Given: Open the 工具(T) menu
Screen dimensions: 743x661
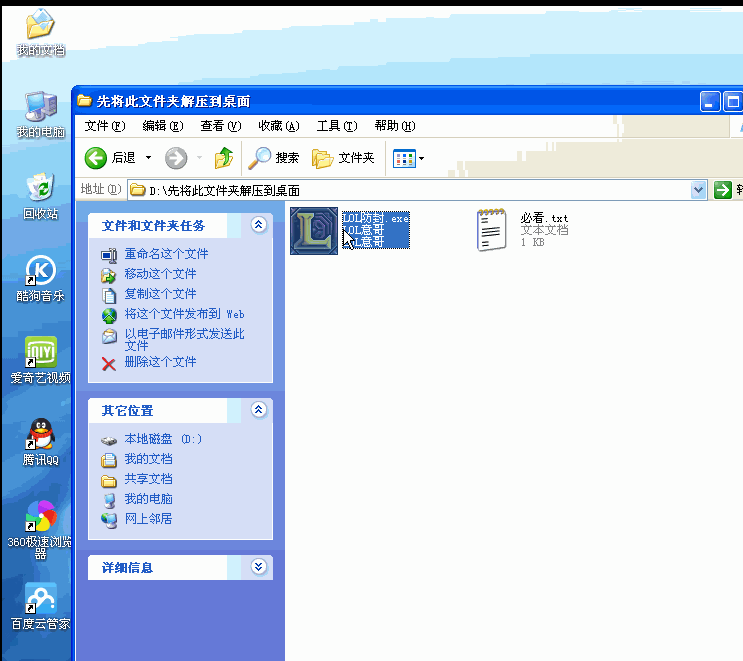Looking at the screenshot, I should (x=337, y=126).
